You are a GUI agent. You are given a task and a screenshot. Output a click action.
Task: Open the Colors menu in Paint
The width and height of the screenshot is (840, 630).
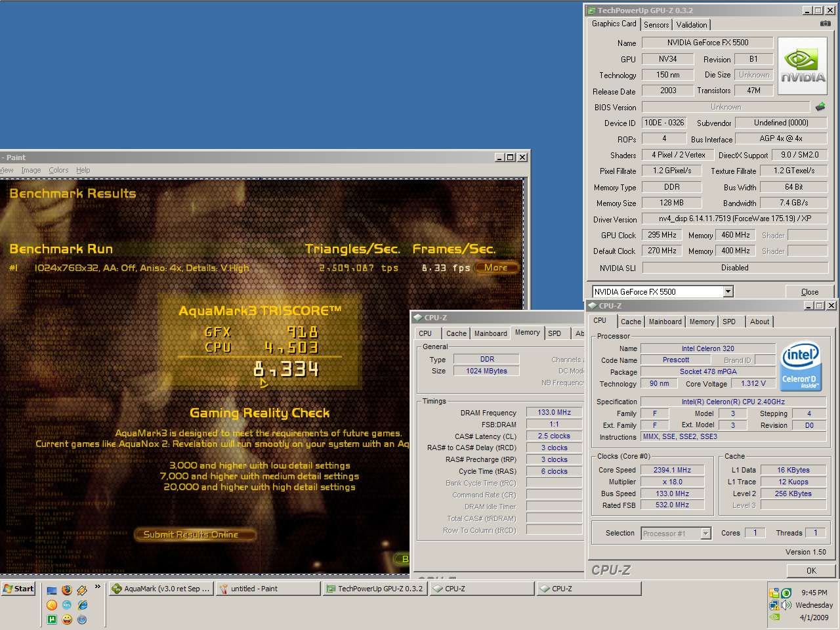[x=58, y=170]
